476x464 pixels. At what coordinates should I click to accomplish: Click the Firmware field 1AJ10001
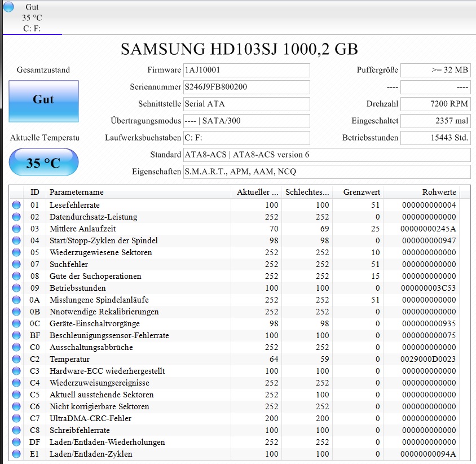tap(246, 70)
